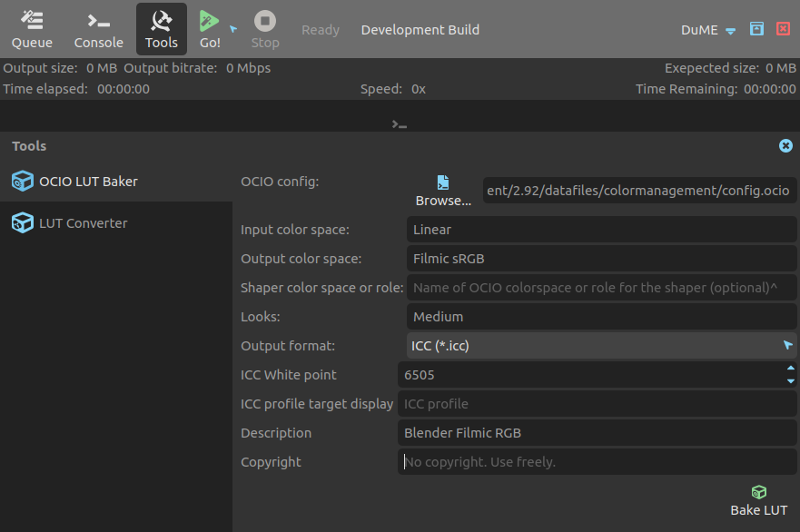Click the Bake LUT button
The height and width of the screenshot is (532, 800).
[758, 500]
